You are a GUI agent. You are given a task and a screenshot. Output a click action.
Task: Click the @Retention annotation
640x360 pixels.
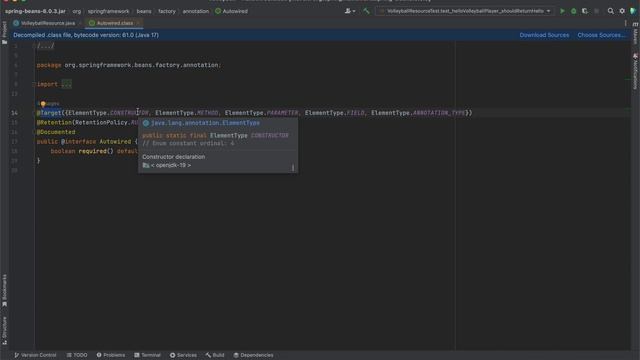(54, 122)
